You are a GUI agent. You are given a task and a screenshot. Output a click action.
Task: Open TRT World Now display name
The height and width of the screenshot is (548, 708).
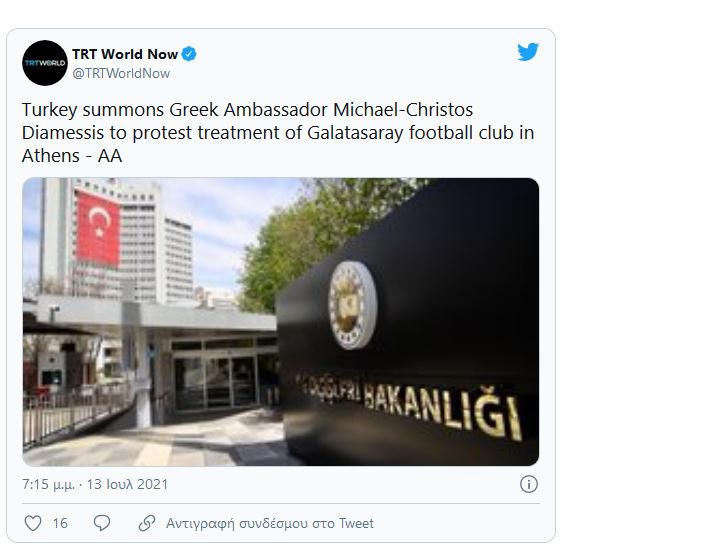[125, 54]
